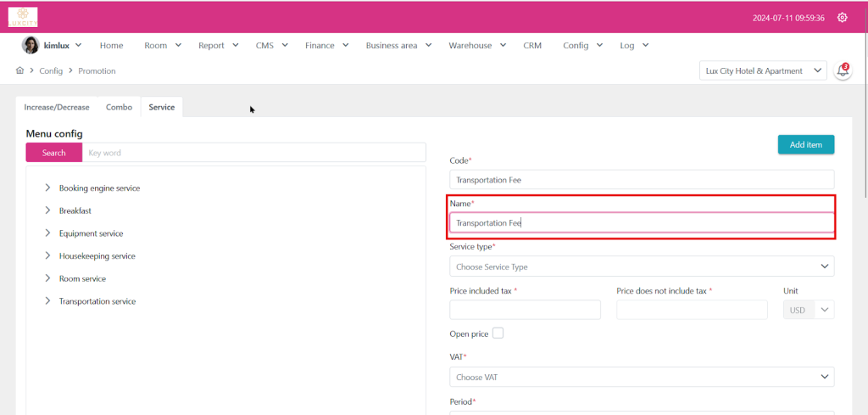Switch to the Increase/Decrease tab
This screenshot has width=868, height=415.
coord(57,108)
